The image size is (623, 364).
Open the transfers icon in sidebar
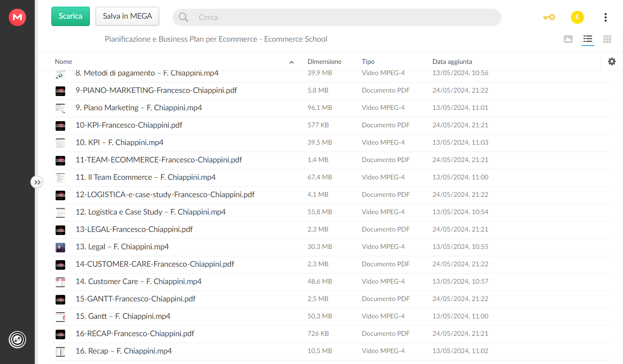pos(17,339)
